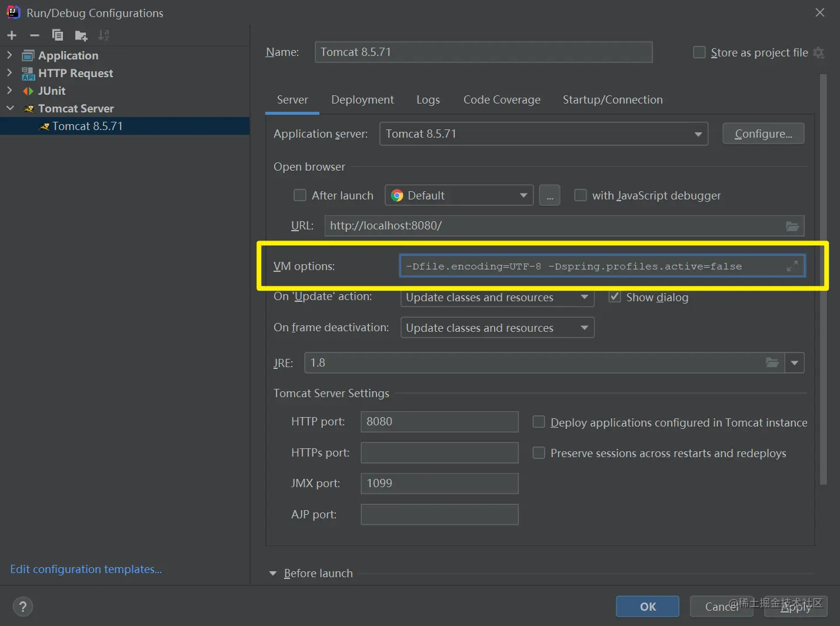Open the On frame deactivation dropdown

497,328
